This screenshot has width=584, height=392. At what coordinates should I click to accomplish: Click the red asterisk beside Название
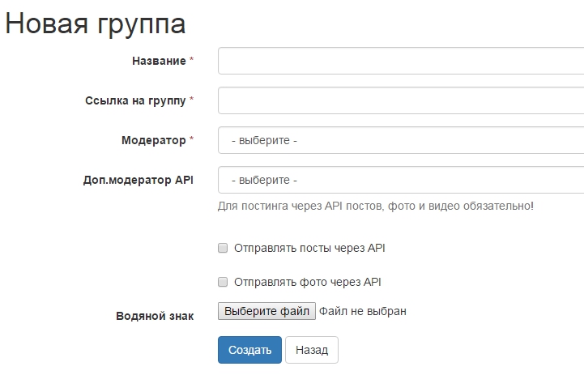[192, 61]
